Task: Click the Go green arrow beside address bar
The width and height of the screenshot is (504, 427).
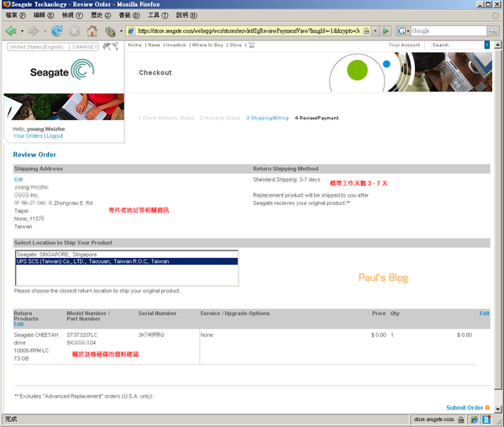Action: (x=386, y=31)
